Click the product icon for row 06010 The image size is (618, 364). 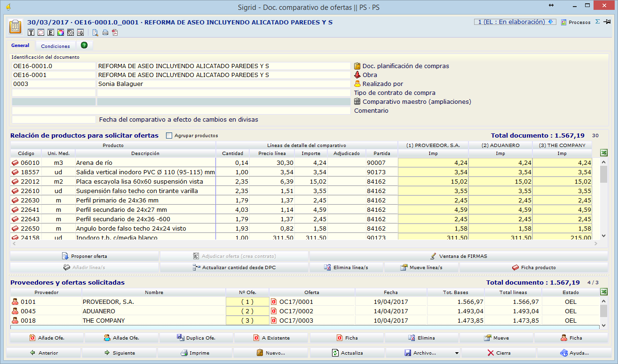(x=15, y=163)
